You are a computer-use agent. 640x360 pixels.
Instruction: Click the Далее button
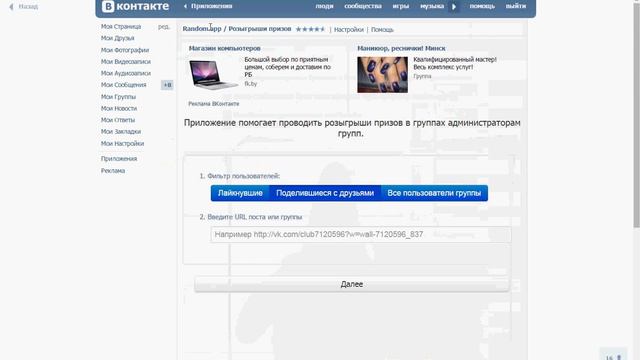[352, 284]
